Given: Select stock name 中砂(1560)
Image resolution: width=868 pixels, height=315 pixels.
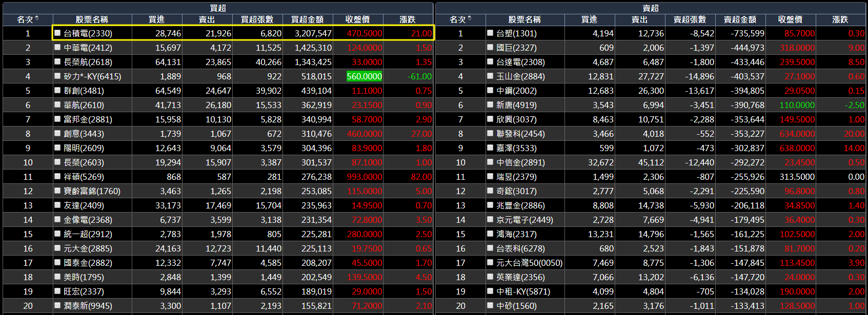Looking at the screenshot, I should click(516, 306).
